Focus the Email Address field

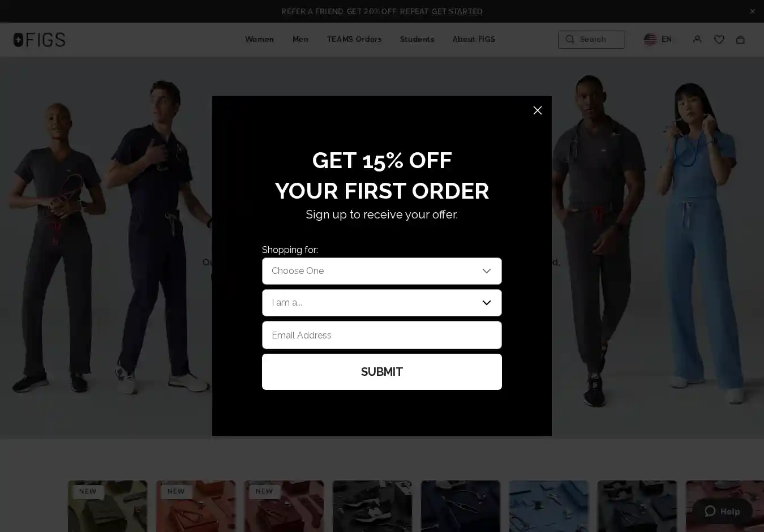(x=382, y=335)
